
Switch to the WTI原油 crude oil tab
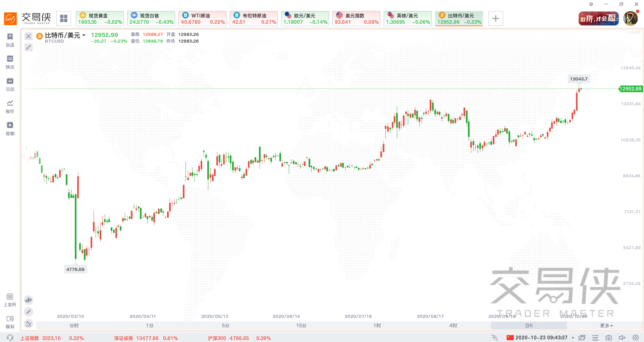point(202,18)
